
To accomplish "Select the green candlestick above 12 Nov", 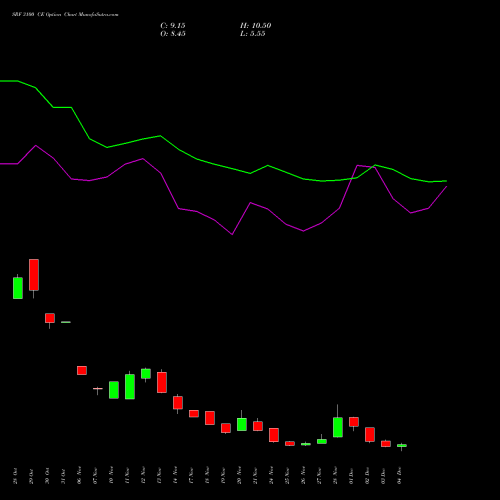I will (x=146, y=374).
